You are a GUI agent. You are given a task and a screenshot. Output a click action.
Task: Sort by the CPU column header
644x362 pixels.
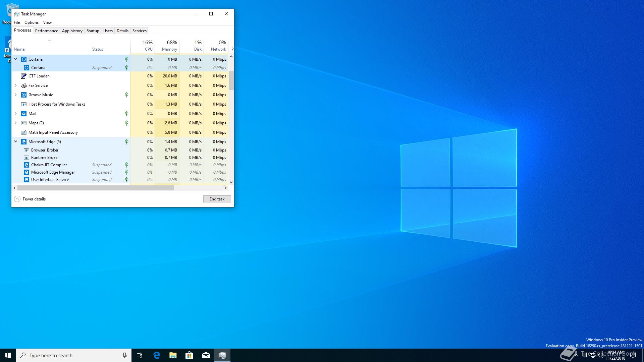tap(143, 46)
